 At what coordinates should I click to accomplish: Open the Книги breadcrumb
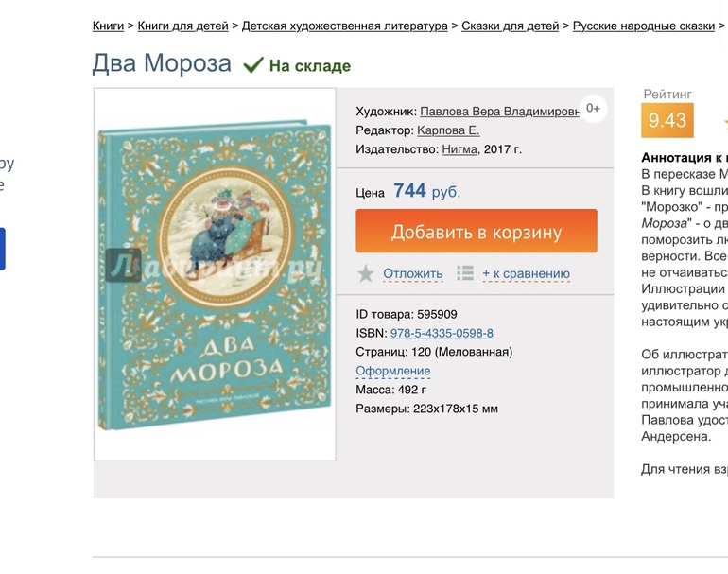coord(109,26)
